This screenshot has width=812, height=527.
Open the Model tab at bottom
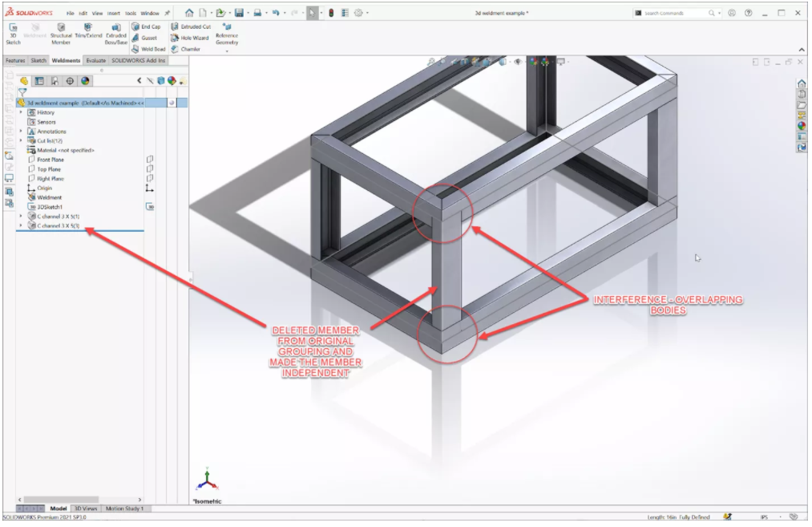click(58, 509)
